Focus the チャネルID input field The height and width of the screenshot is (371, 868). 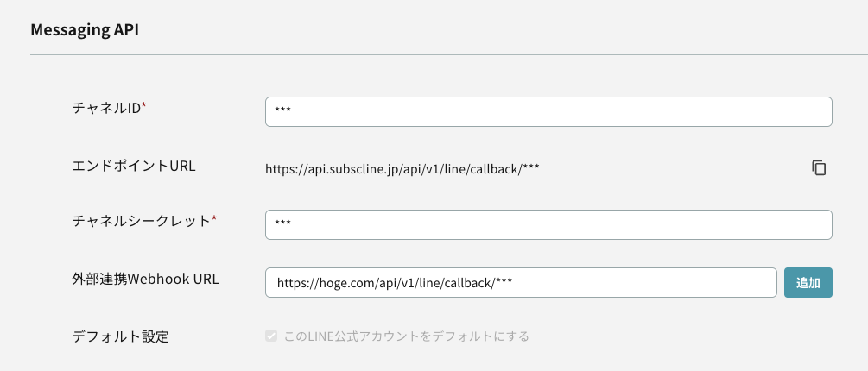pos(548,111)
